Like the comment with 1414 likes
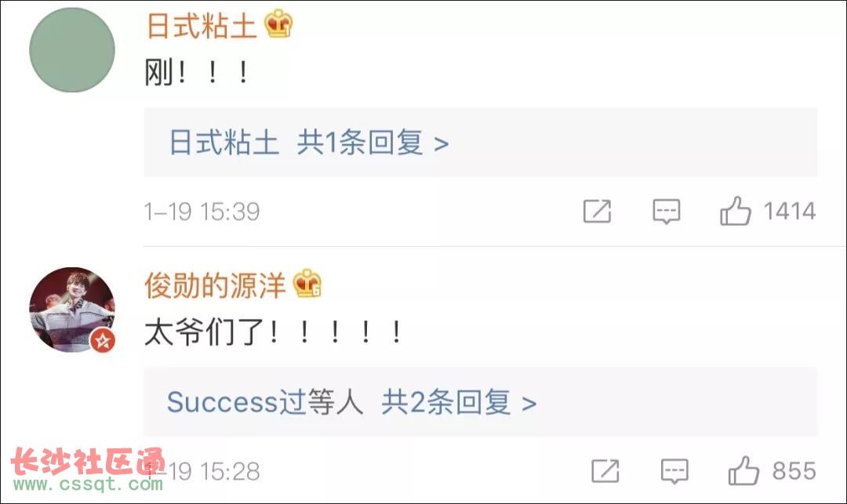The width and height of the screenshot is (847, 504). tap(735, 210)
